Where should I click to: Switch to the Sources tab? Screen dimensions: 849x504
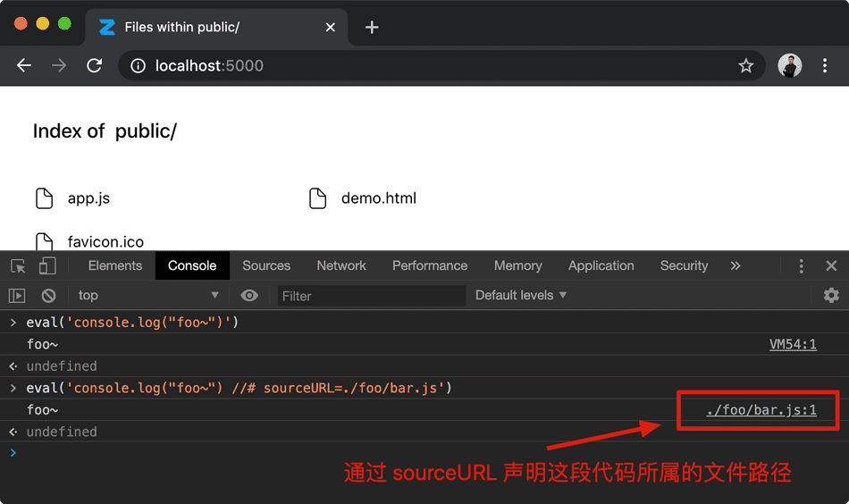point(266,266)
